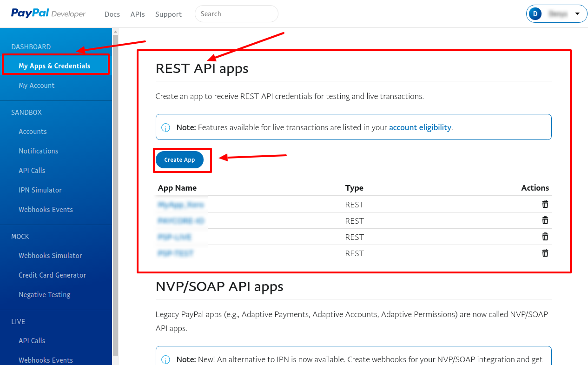This screenshot has height=365, width=588.
Task: Click the NVP/SOAP API apps heading
Action: point(219,286)
